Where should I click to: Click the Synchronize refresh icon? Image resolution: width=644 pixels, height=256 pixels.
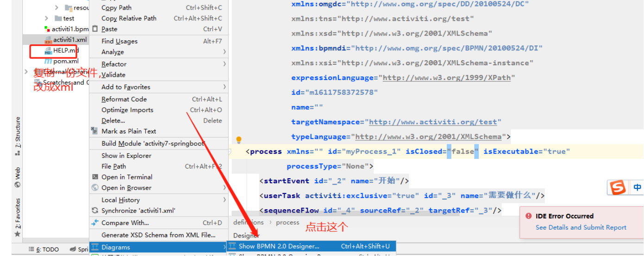[x=94, y=211]
